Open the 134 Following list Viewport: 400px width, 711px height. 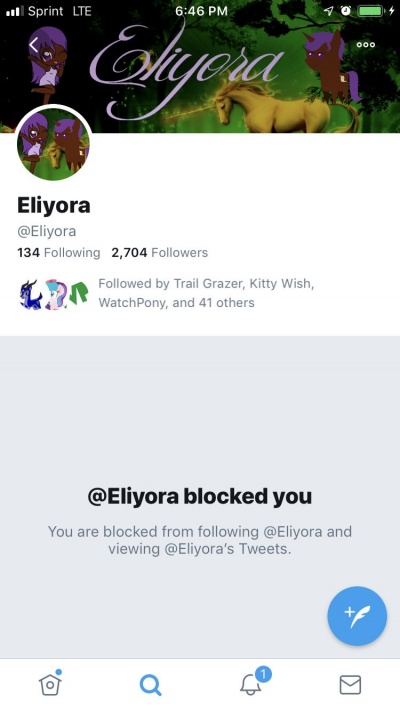click(59, 253)
